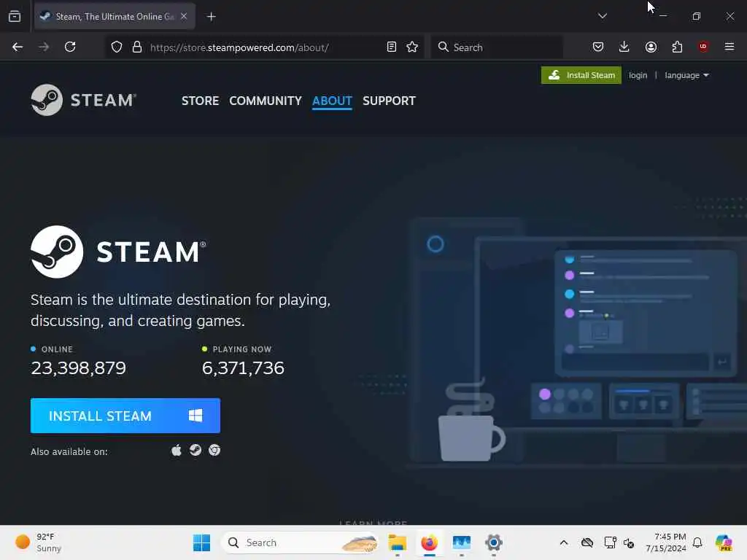The width and height of the screenshot is (747, 560).
Task: Select the ABOUT menu item
Action: point(332,101)
